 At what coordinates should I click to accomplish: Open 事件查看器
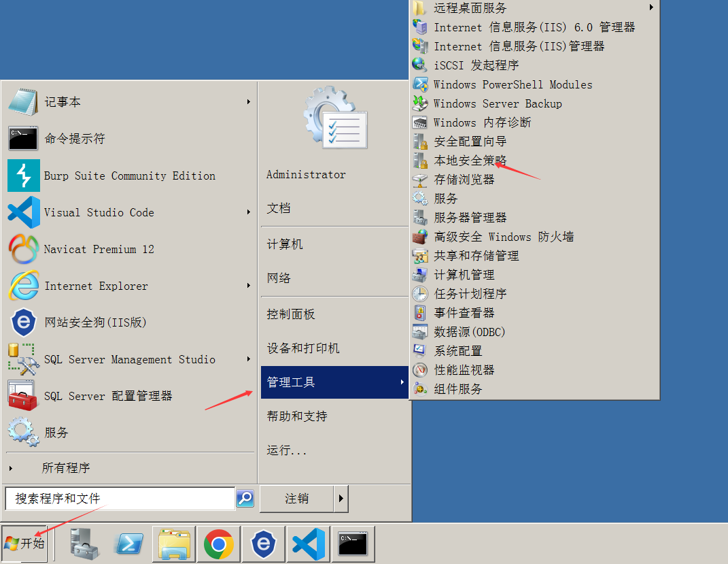pos(534,313)
